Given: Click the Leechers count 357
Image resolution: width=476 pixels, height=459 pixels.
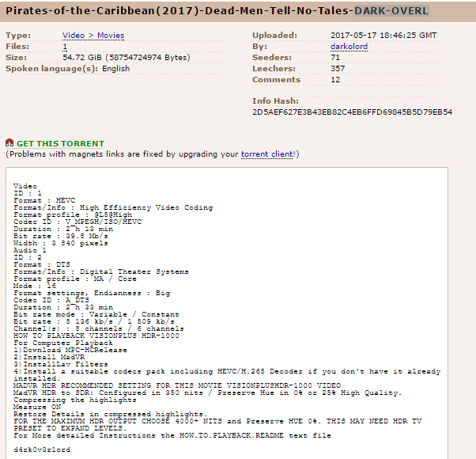Looking at the screenshot, I should pos(338,69).
